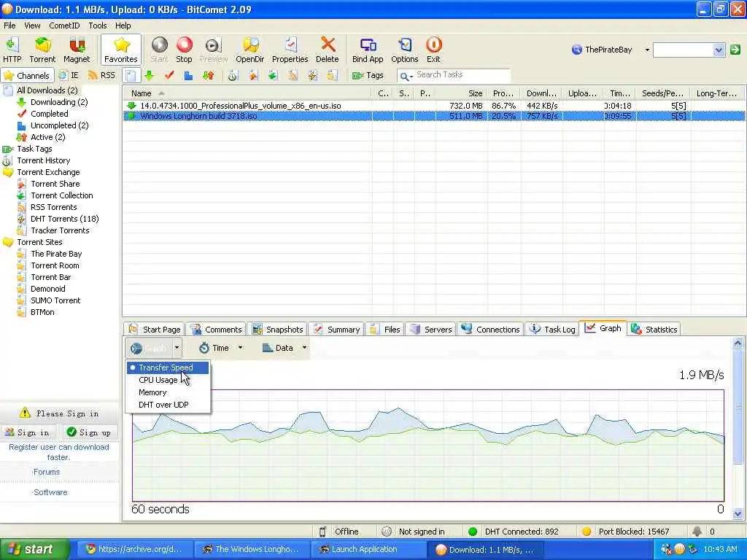Toggle the Favorites star button
This screenshot has height=560, width=747.
click(x=121, y=50)
